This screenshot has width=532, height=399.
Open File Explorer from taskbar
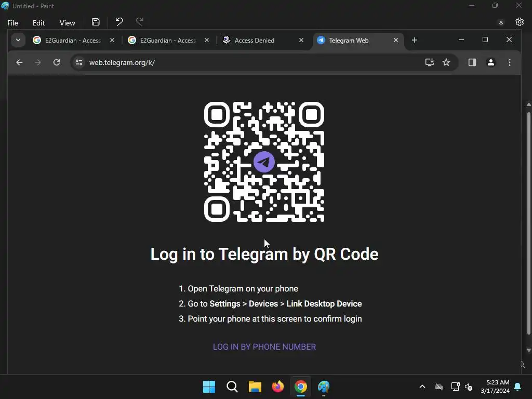pos(255,387)
